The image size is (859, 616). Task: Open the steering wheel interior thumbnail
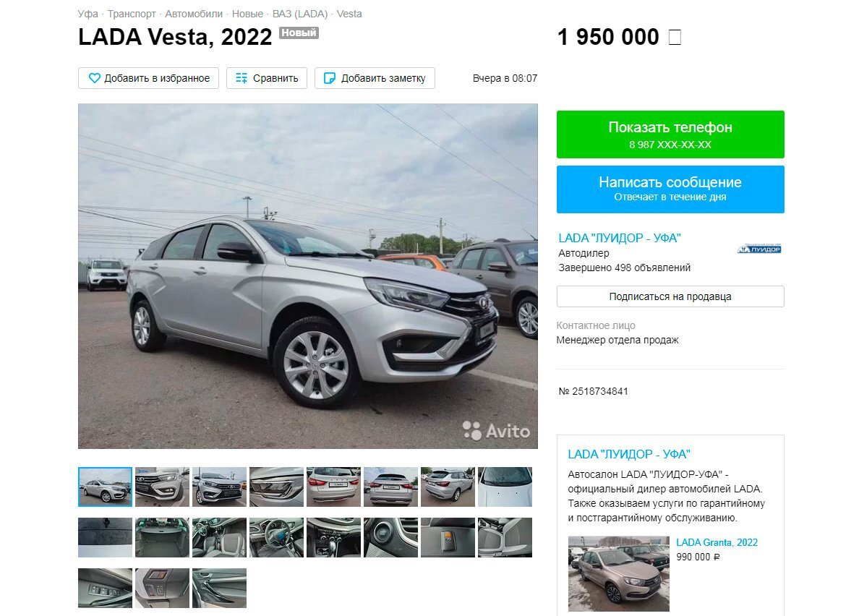[276, 538]
